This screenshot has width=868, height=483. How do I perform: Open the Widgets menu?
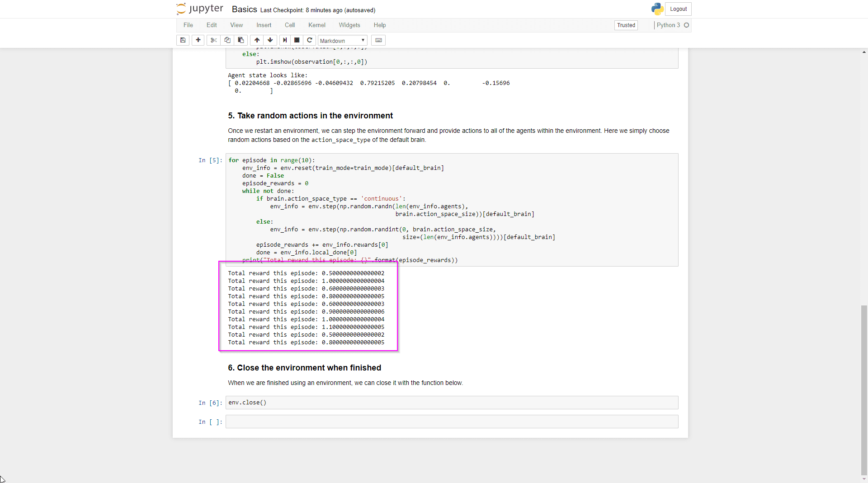(349, 25)
